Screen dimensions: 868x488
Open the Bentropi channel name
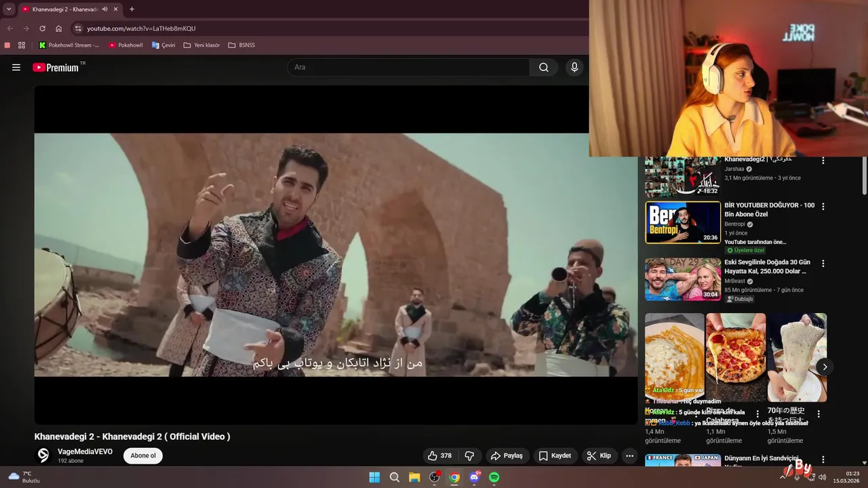734,224
